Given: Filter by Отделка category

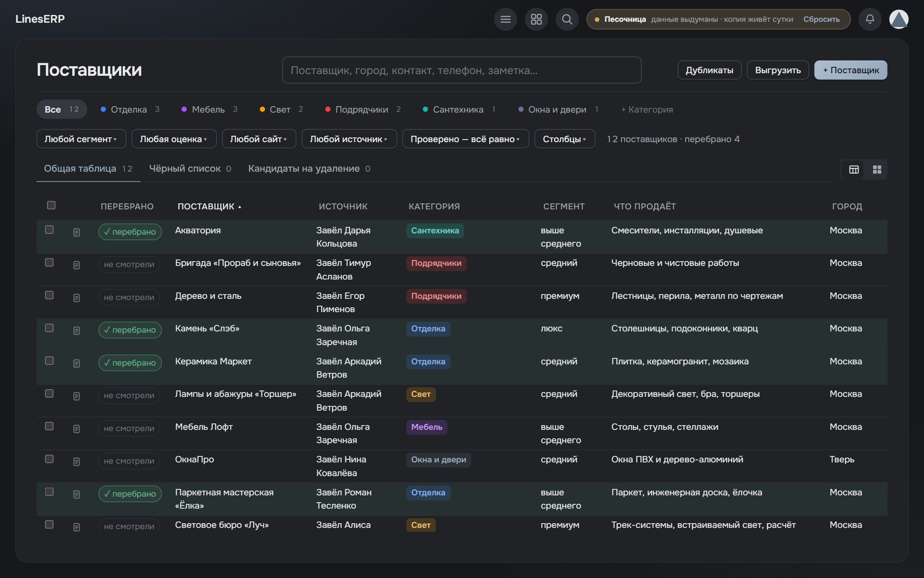Looking at the screenshot, I should click(130, 110).
